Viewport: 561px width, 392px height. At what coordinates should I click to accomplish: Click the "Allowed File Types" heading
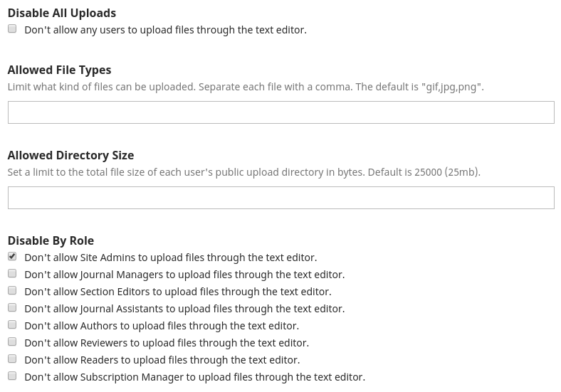59,70
